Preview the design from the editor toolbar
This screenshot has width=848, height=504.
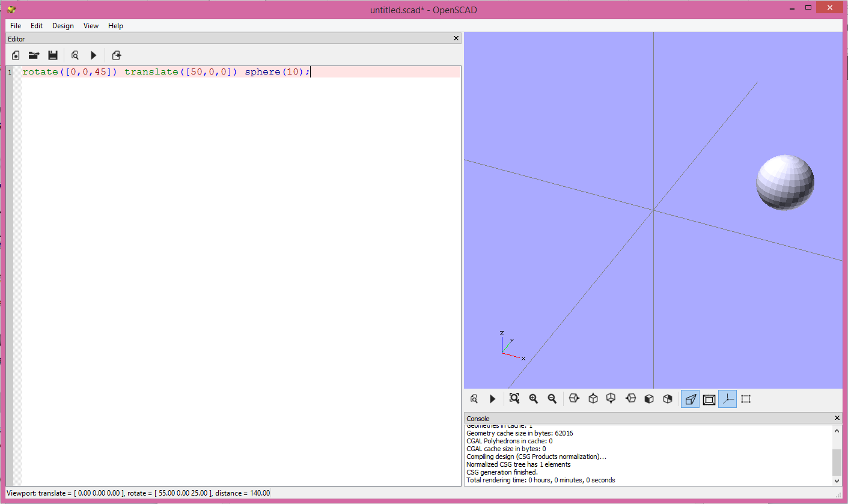tap(75, 55)
